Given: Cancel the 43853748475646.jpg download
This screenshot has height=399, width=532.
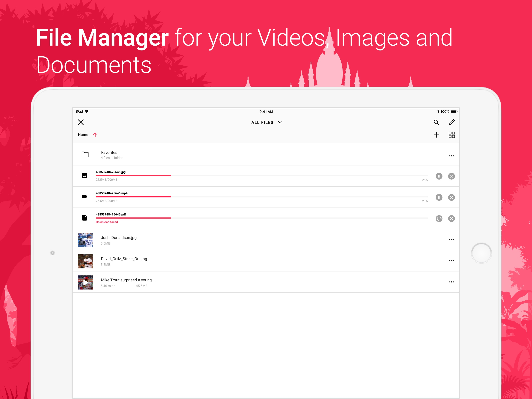Looking at the screenshot, I should 451,176.
